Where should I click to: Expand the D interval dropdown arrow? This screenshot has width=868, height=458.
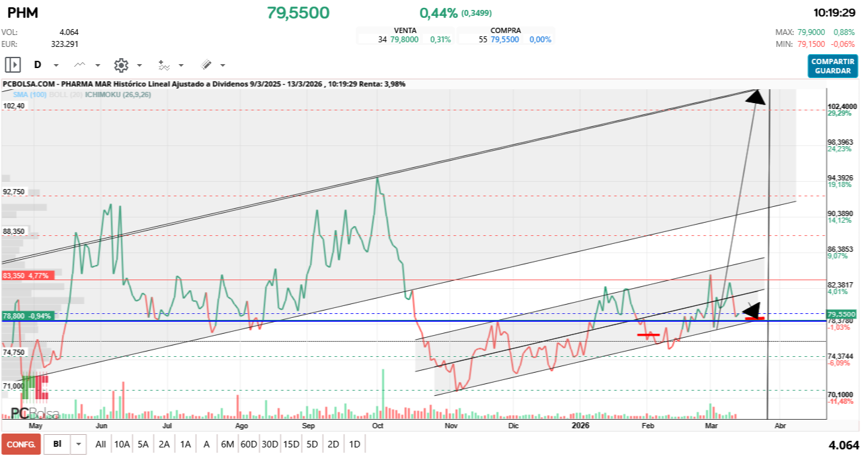coord(56,65)
